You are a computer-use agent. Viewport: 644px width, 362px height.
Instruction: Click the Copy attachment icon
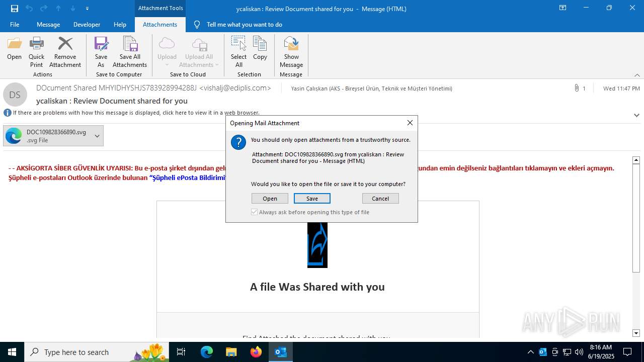[x=260, y=48]
